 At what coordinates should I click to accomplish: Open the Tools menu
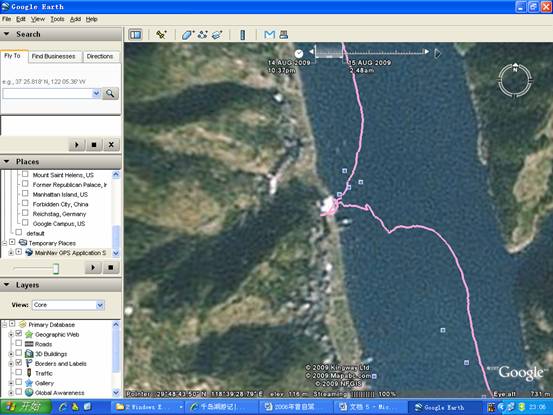point(57,19)
